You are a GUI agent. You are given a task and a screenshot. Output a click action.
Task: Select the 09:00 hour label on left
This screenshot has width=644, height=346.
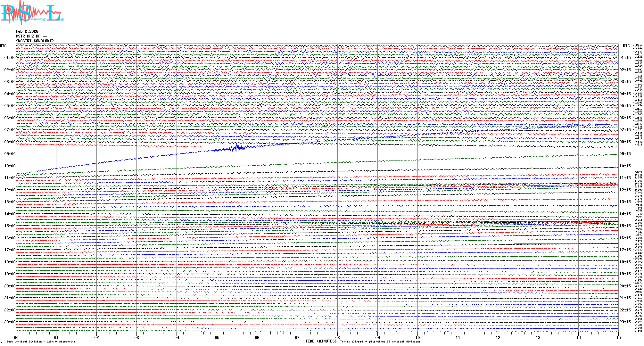(x=10, y=154)
